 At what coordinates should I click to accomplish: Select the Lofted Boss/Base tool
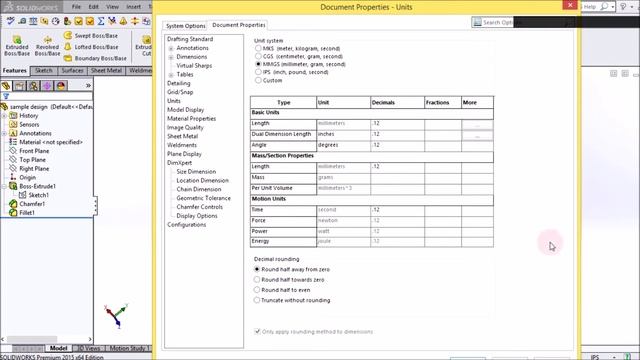(x=91, y=47)
